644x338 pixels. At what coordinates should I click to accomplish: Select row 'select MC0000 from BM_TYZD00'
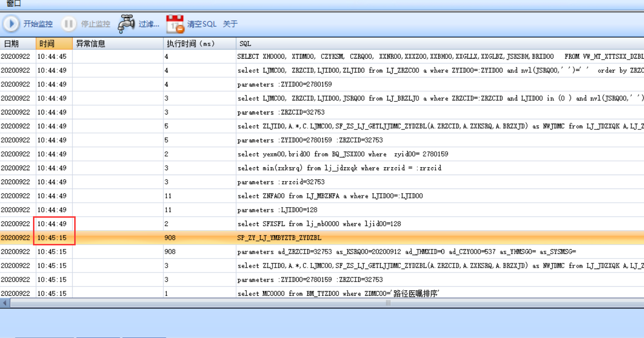(322, 294)
